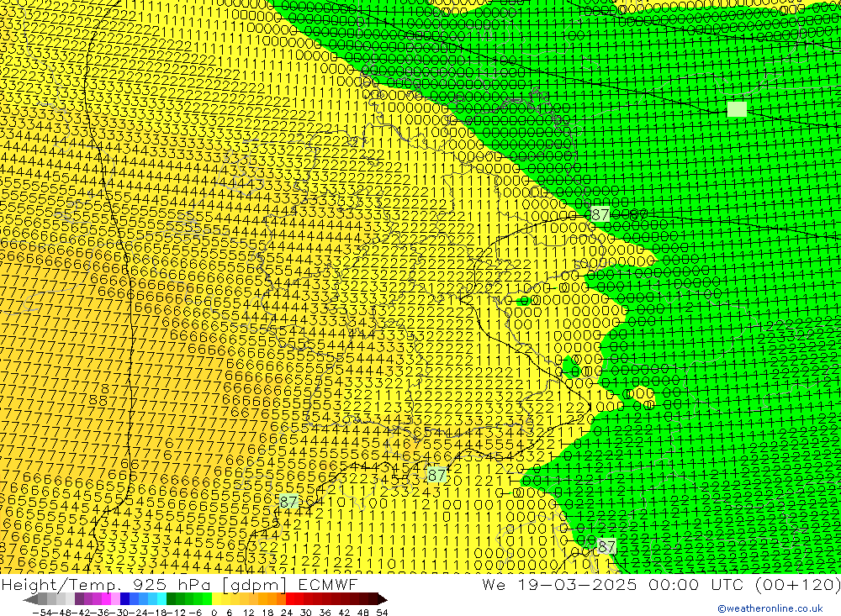Click the '30' legend scale value
The width and height of the screenshot is (841, 616).
coord(306,613)
